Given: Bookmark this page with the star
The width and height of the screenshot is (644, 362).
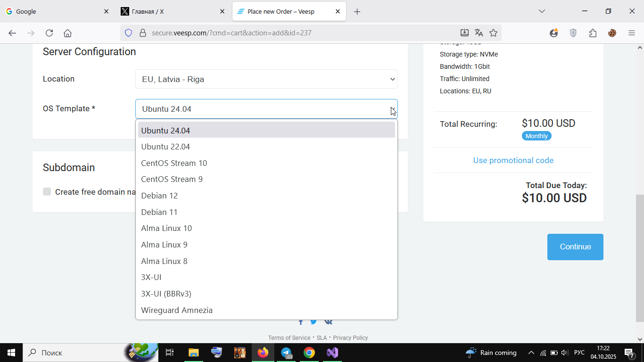Looking at the screenshot, I should coord(493,33).
